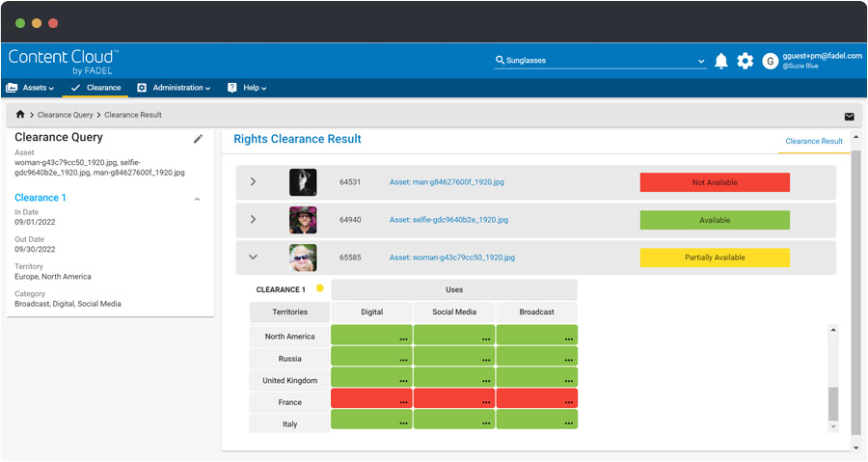Open asset man-g84627600f_1920.jpg link
868x462 pixels.
pos(447,182)
